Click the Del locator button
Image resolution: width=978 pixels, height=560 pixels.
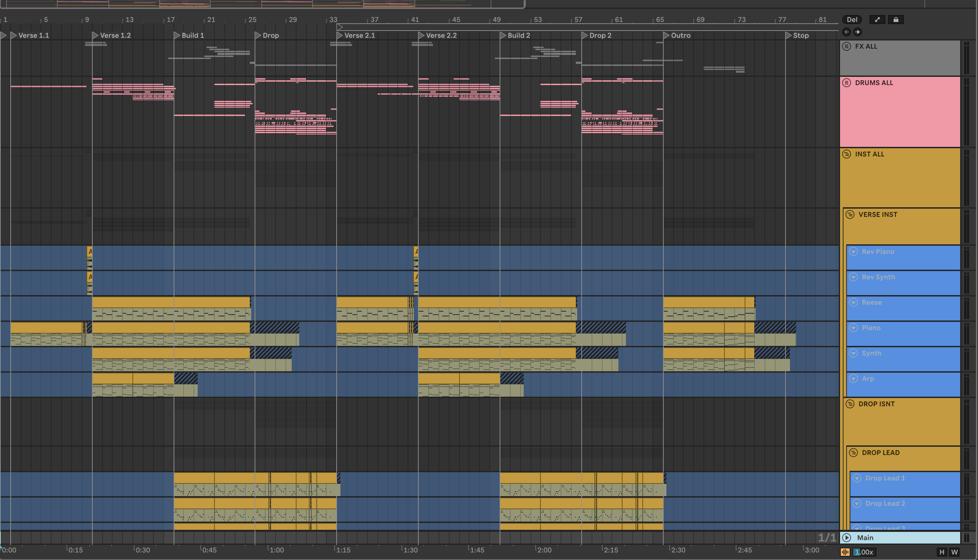tap(852, 20)
